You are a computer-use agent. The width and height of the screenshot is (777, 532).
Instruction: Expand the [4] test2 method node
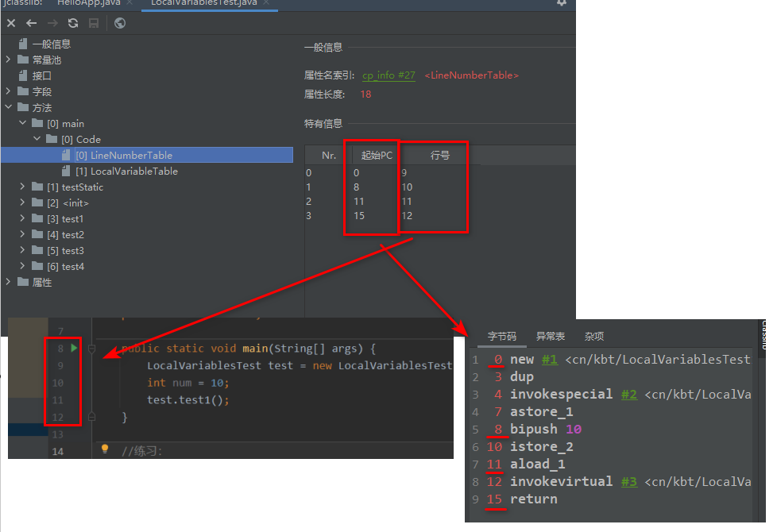[22, 233]
